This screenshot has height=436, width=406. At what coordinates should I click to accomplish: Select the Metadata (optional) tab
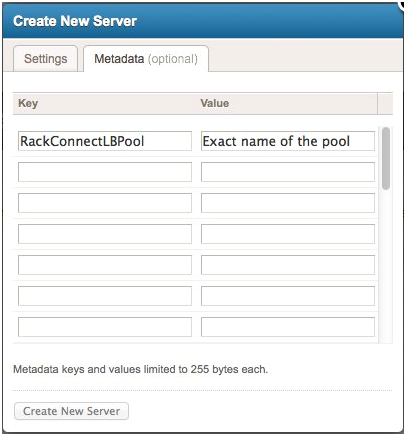pyautogui.click(x=146, y=59)
